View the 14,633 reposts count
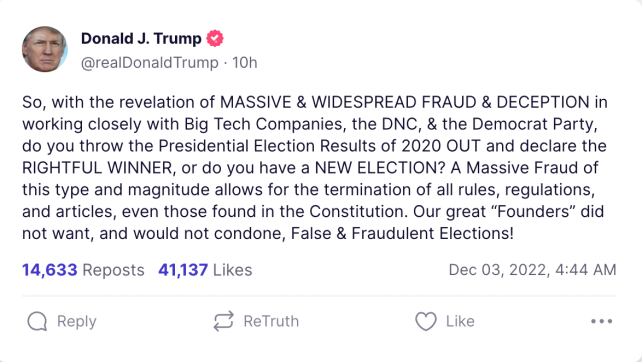The height and width of the screenshot is (362, 642). click(x=50, y=270)
